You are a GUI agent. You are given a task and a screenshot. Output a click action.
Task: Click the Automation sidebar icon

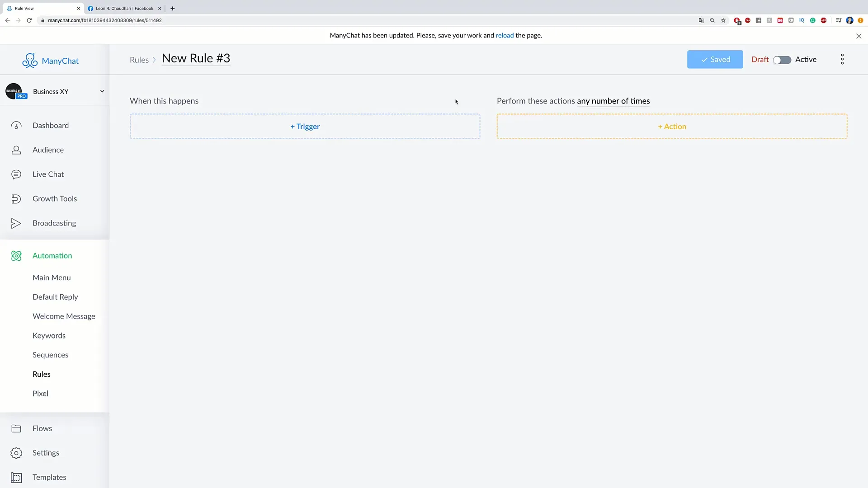click(16, 255)
